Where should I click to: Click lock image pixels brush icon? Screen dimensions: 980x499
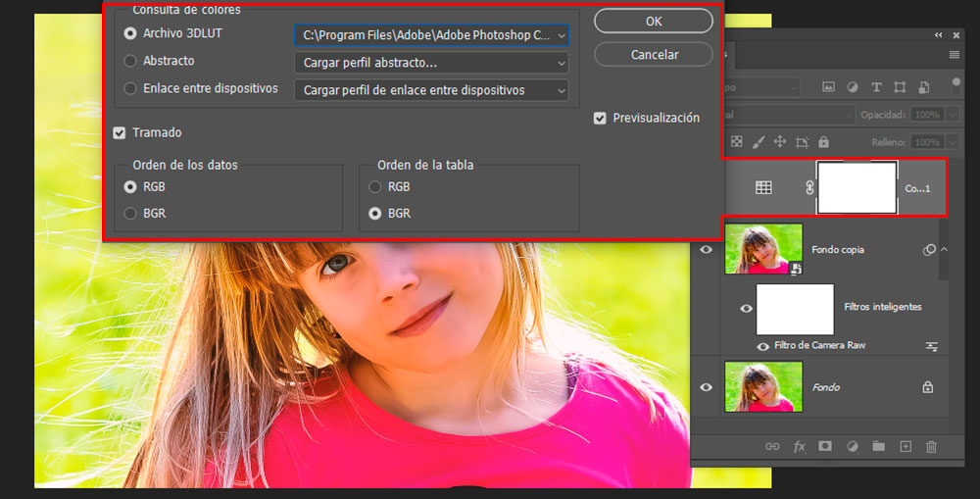click(x=759, y=142)
